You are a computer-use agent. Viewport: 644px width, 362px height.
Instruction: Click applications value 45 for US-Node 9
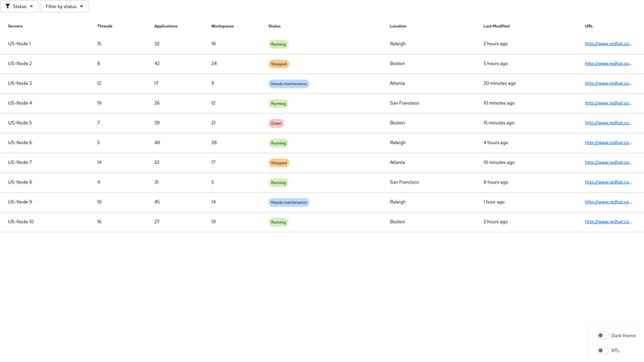point(157,202)
